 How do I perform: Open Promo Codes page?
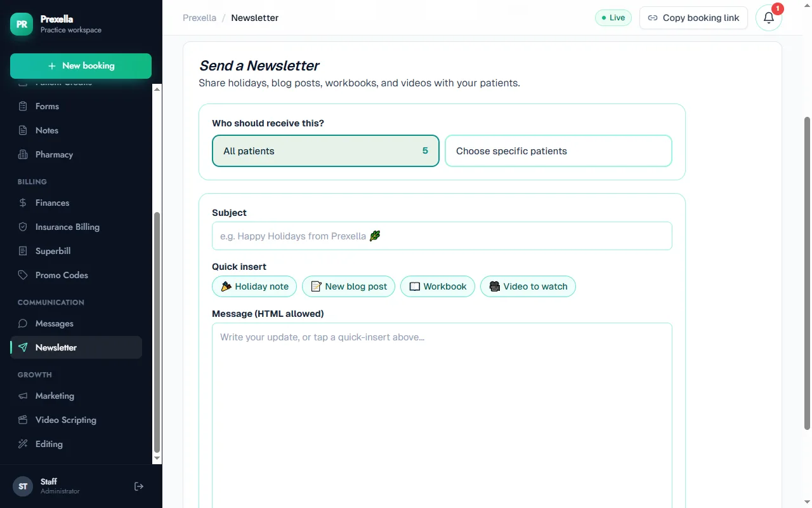pyautogui.click(x=76, y=275)
